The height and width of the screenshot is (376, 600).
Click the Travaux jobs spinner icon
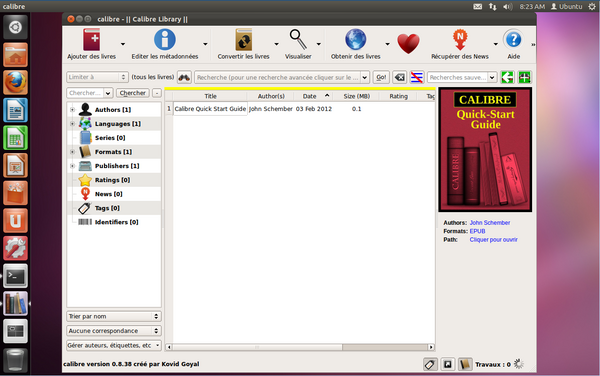click(x=518, y=364)
